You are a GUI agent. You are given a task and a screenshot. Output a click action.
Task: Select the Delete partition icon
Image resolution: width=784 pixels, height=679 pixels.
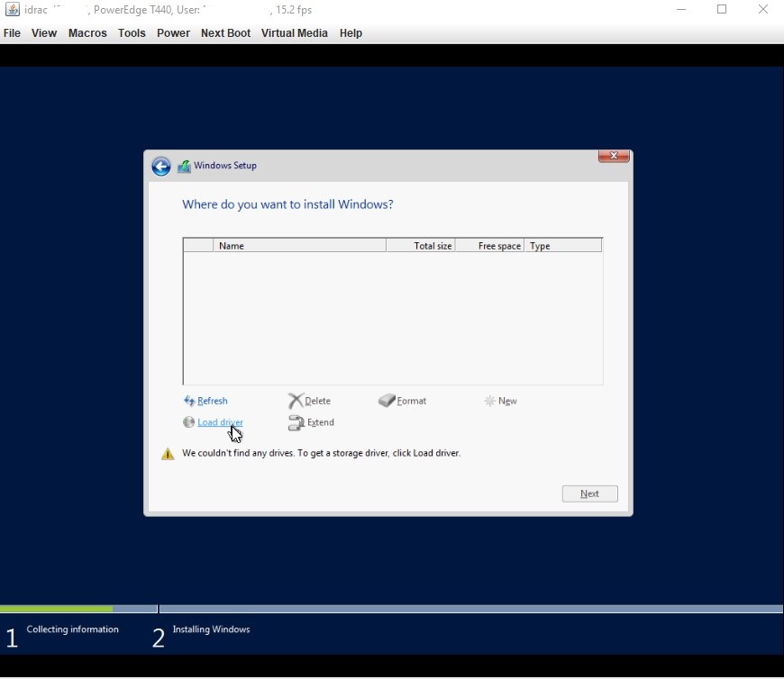coord(294,401)
